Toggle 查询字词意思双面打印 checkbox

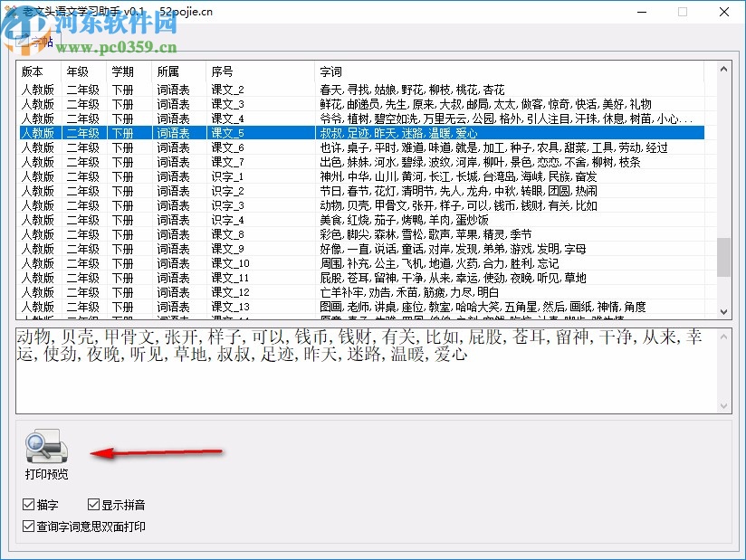click(x=83, y=527)
